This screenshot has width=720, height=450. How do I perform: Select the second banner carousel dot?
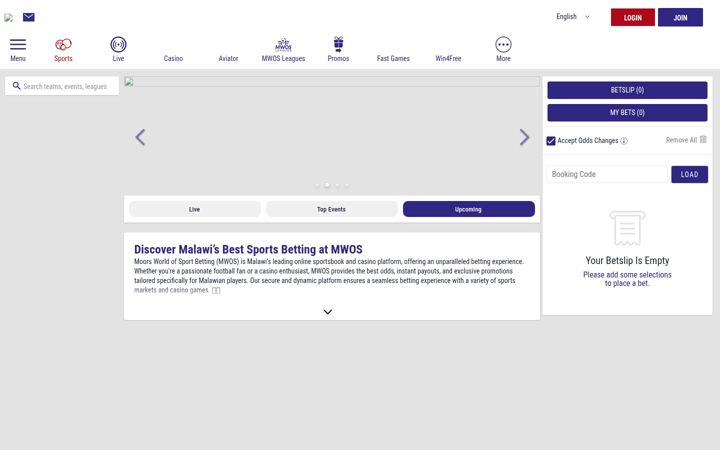(x=327, y=186)
